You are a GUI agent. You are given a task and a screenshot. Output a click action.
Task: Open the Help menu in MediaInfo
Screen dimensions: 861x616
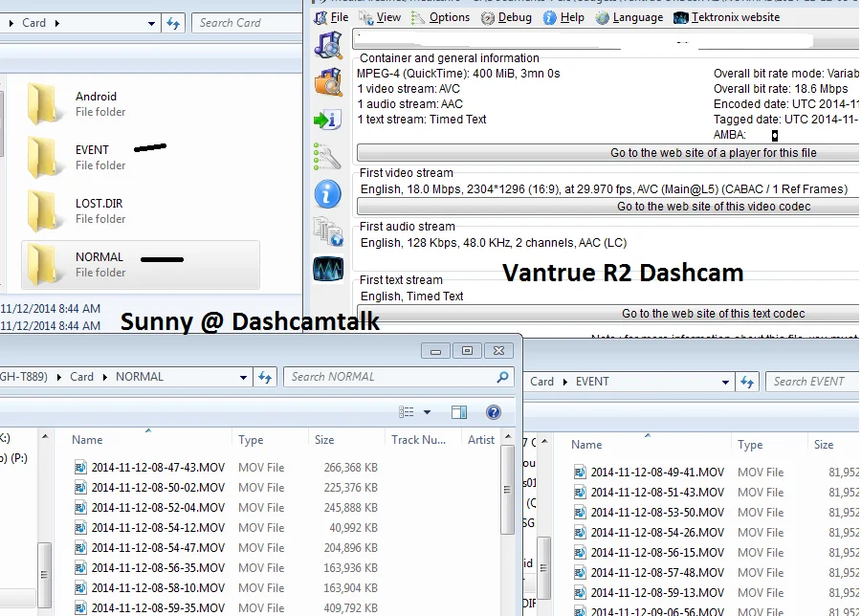563,17
